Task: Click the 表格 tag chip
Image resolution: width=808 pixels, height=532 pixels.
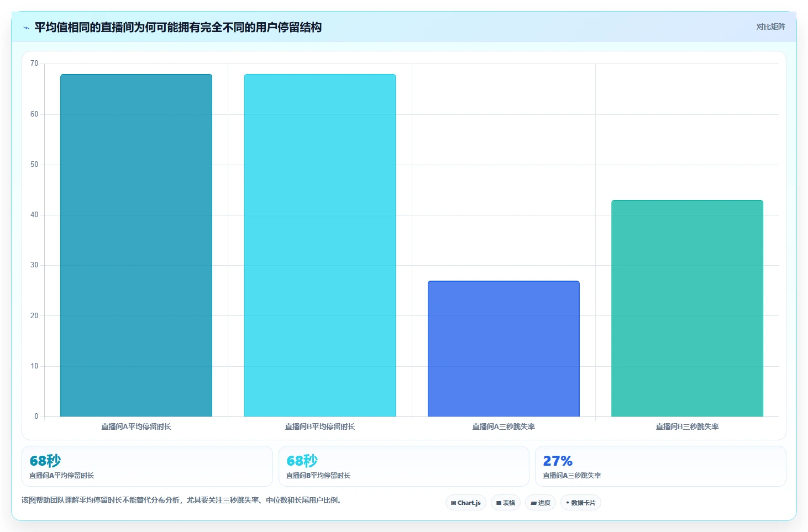Action: click(x=506, y=503)
